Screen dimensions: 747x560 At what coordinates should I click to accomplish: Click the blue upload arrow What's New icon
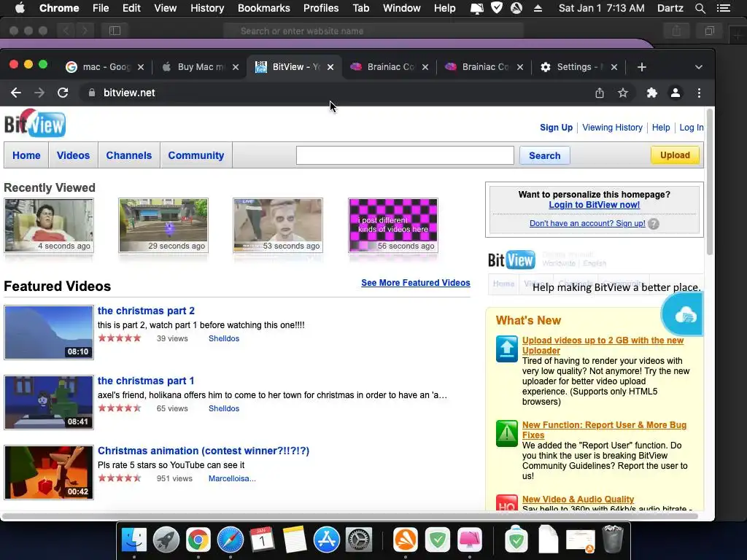506,349
